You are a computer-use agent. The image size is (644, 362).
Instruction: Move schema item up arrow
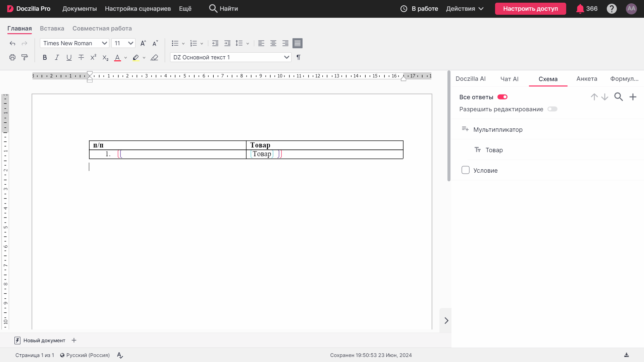coord(594,97)
